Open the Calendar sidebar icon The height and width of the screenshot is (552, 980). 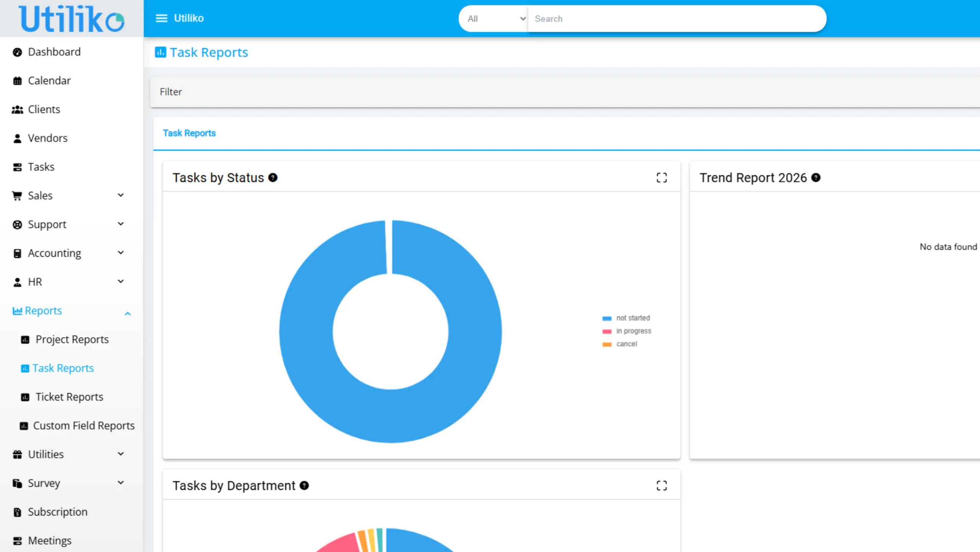(17, 81)
